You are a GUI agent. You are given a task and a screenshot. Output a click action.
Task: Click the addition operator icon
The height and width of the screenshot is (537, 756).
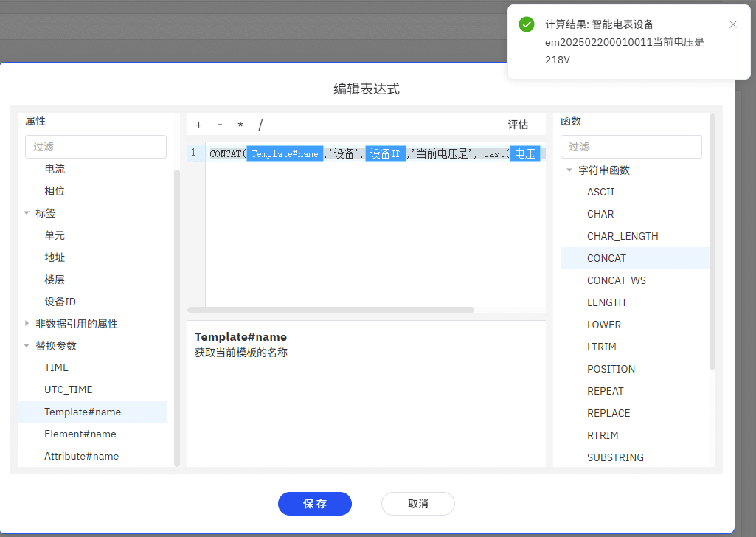[x=198, y=125]
